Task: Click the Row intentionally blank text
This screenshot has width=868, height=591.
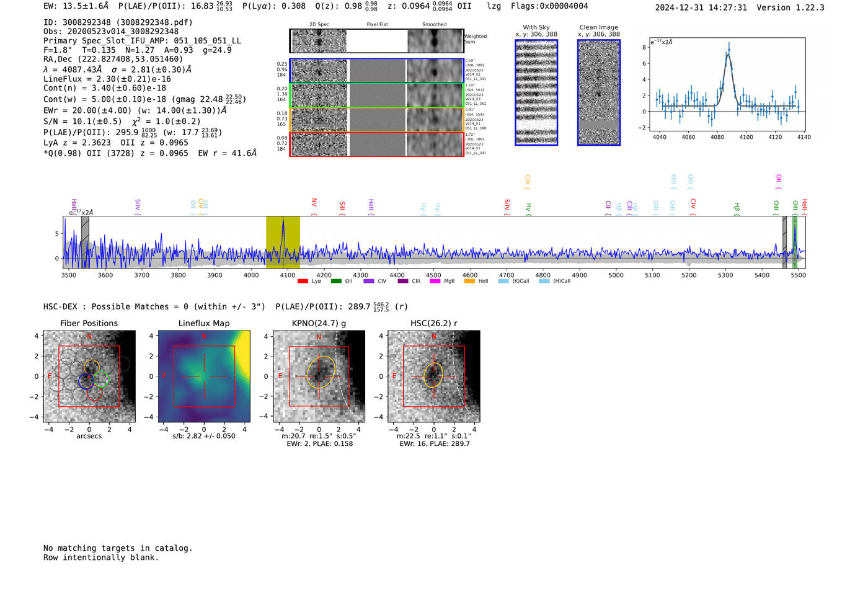Action: click(x=101, y=558)
